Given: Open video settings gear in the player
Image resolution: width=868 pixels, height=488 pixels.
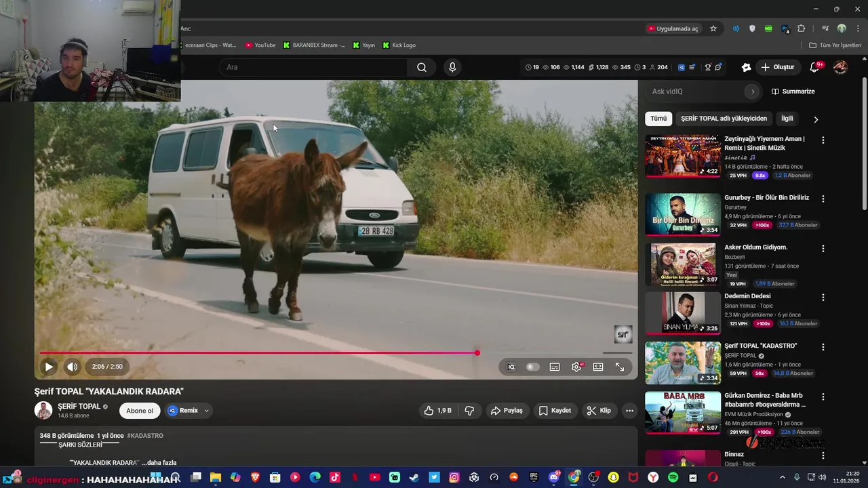Looking at the screenshot, I should [x=576, y=367].
